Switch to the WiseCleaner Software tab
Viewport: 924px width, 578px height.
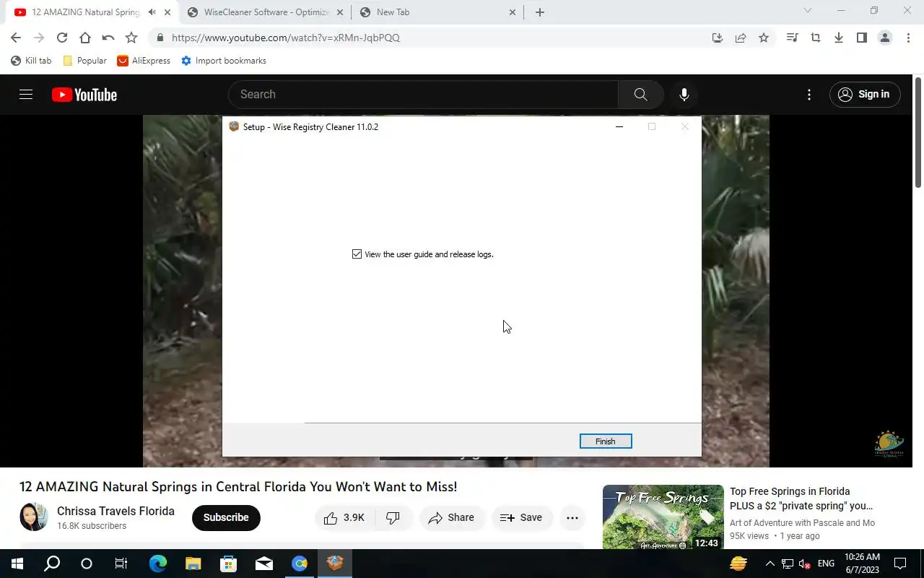(266, 12)
